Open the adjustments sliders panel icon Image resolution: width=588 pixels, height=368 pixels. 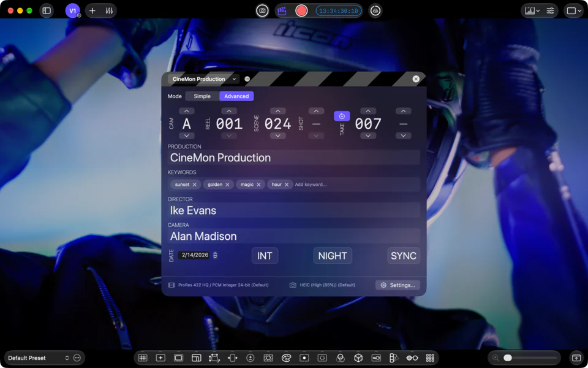[x=550, y=10]
